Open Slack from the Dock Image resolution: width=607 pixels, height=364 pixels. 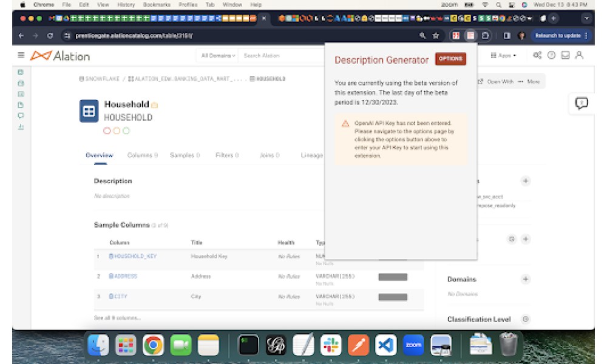coord(331,345)
